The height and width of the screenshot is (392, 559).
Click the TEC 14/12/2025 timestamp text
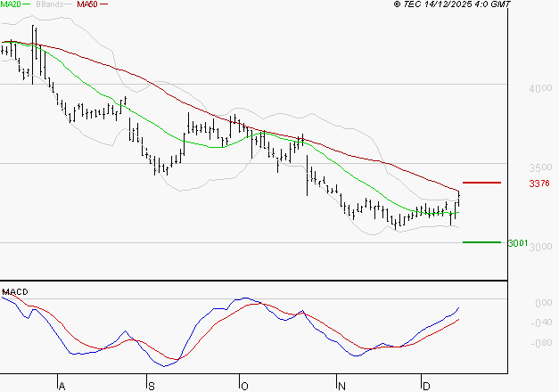pos(452,4)
